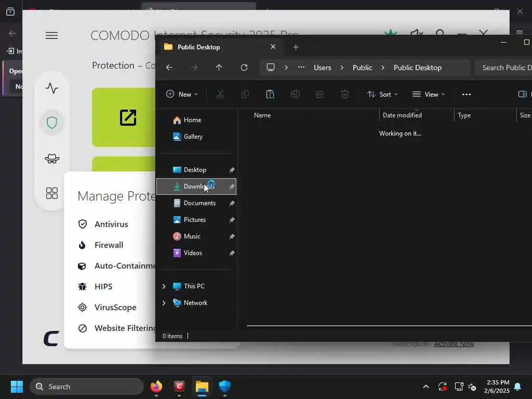
Task: Open the activity pulse icon in Comodo sidebar
Action: [x=52, y=88]
